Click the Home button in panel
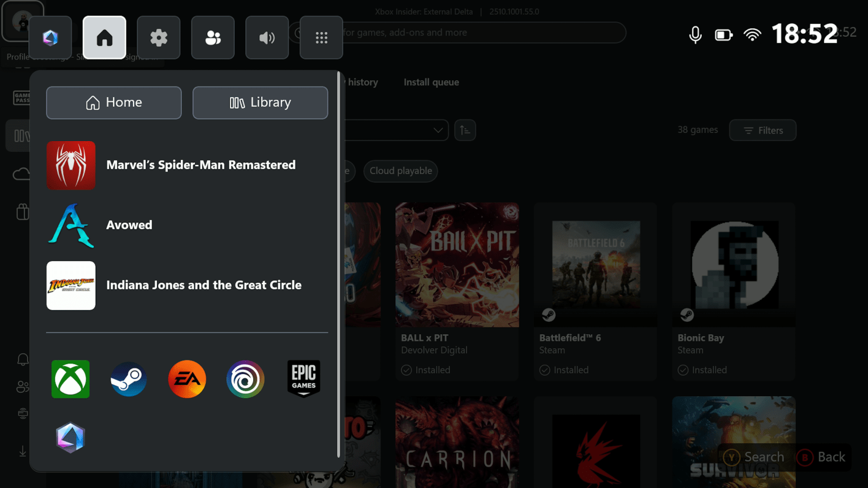The image size is (868, 488). point(114,102)
